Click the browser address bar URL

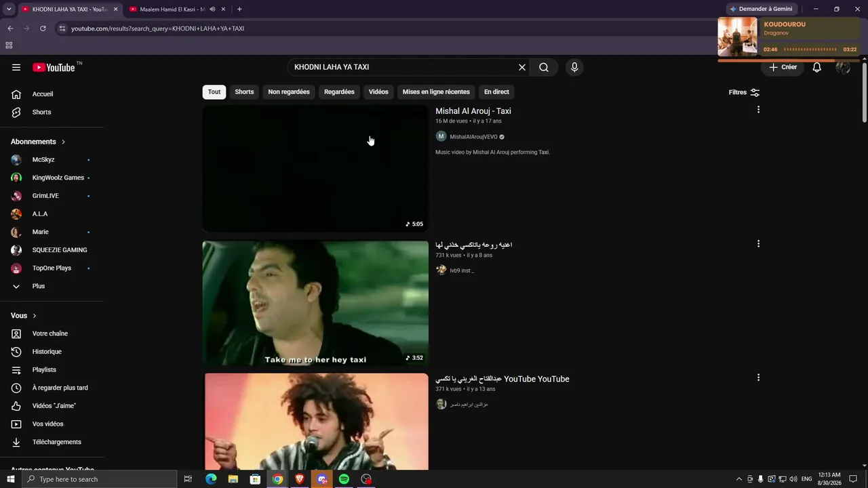click(157, 28)
